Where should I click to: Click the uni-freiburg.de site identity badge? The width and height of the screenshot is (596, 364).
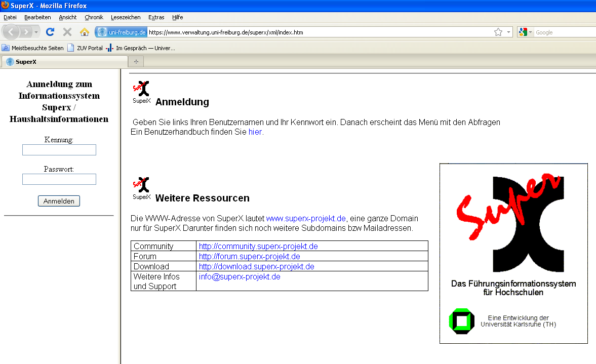click(x=121, y=32)
